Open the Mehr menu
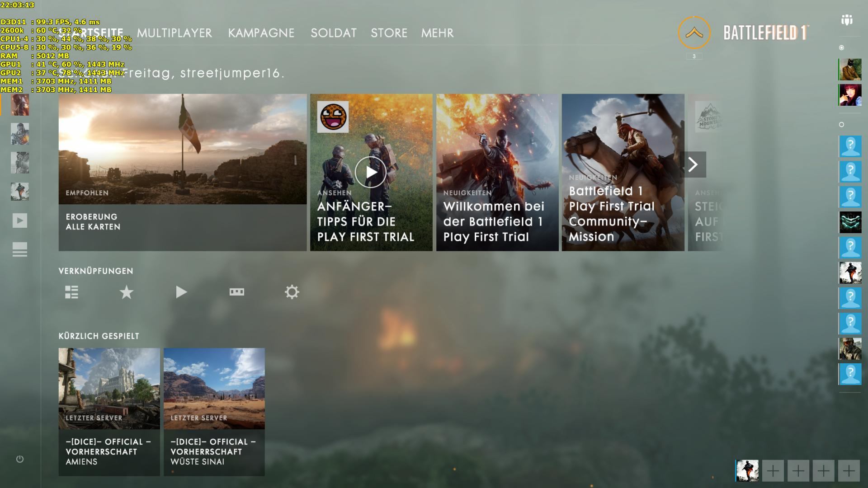868x488 pixels. pyautogui.click(x=437, y=33)
